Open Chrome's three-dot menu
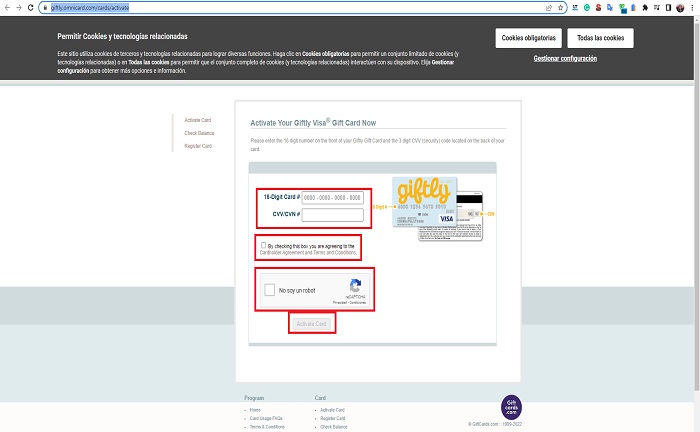Screen dimensions: 700x432 (692, 8)
